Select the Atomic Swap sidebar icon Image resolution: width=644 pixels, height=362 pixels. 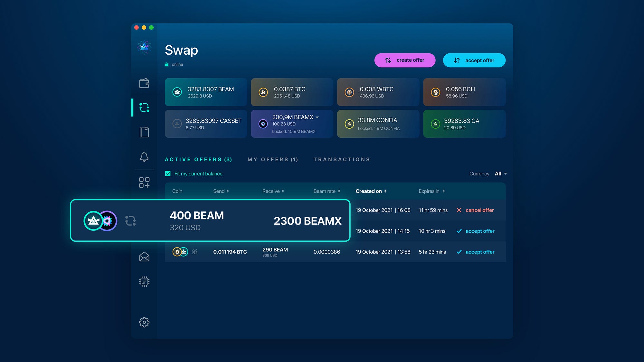click(144, 107)
